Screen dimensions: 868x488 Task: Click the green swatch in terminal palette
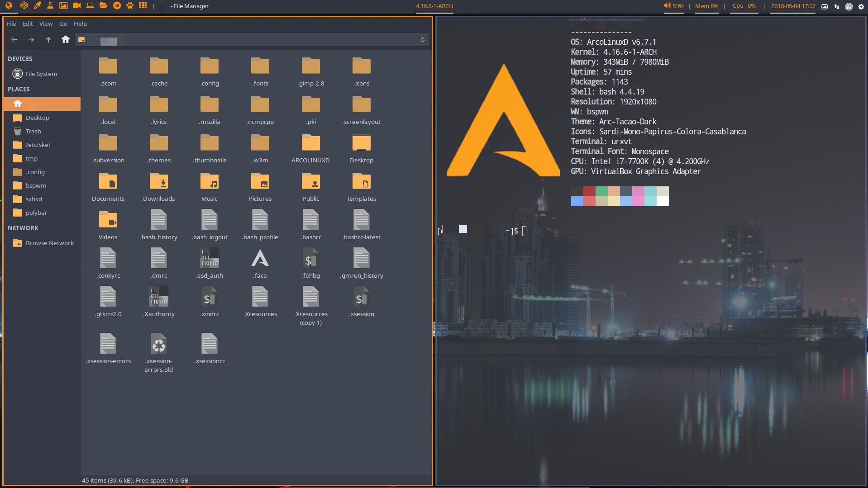click(x=601, y=191)
